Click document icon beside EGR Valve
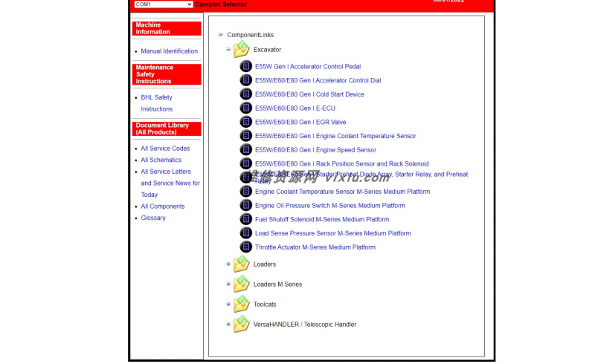Viewport: 595px width, 364px height. [246, 122]
